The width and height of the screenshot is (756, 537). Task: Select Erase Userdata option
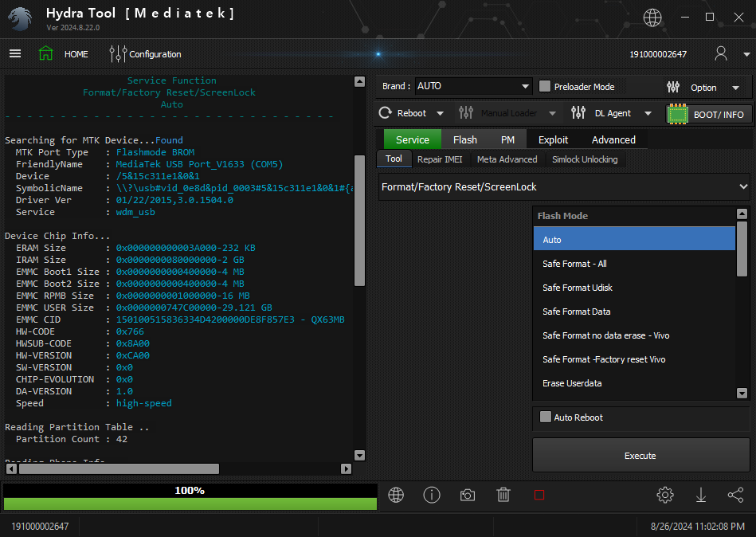click(x=634, y=383)
